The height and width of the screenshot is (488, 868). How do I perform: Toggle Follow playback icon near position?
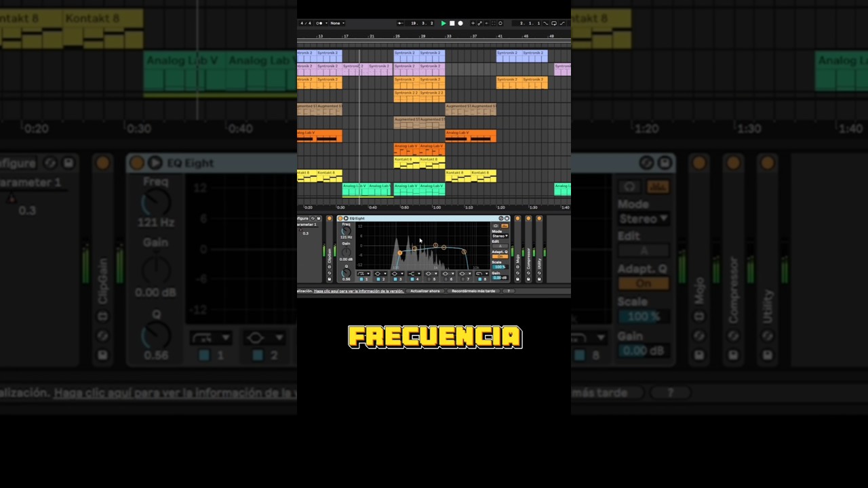coord(400,23)
